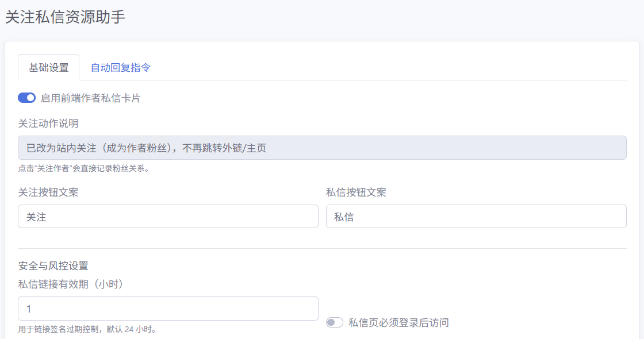The height and width of the screenshot is (339, 644).
Task: Click the 关注按钮文案 label text
Action: [48, 192]
